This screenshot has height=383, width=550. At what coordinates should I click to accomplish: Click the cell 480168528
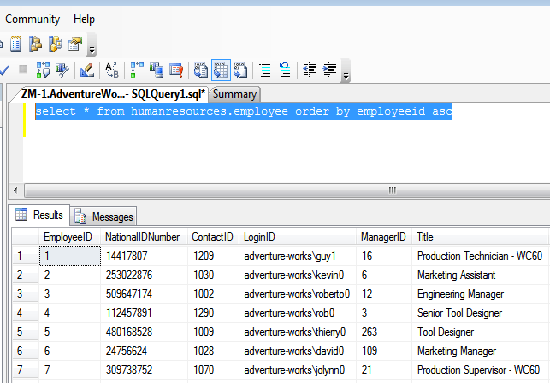click(x=144, y=331)
